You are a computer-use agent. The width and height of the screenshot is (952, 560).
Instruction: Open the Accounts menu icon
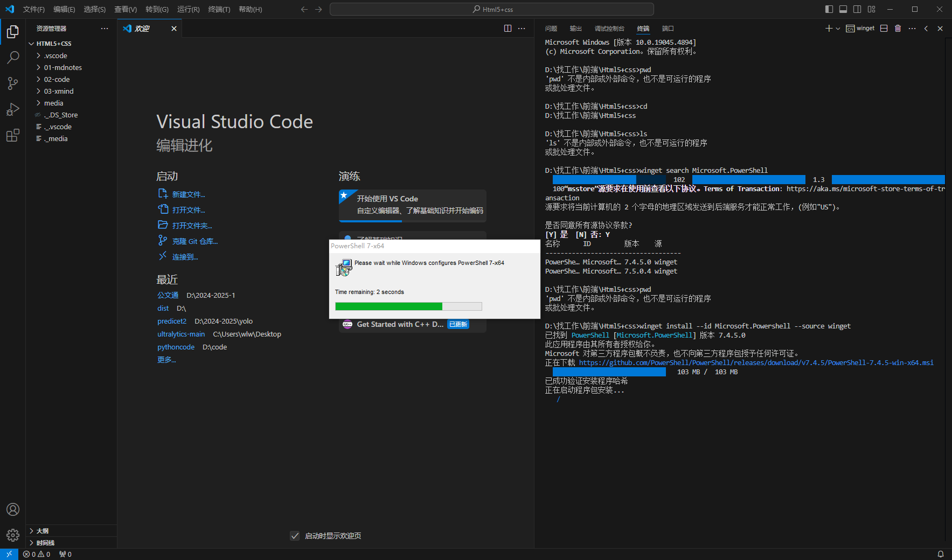[13, 509]
